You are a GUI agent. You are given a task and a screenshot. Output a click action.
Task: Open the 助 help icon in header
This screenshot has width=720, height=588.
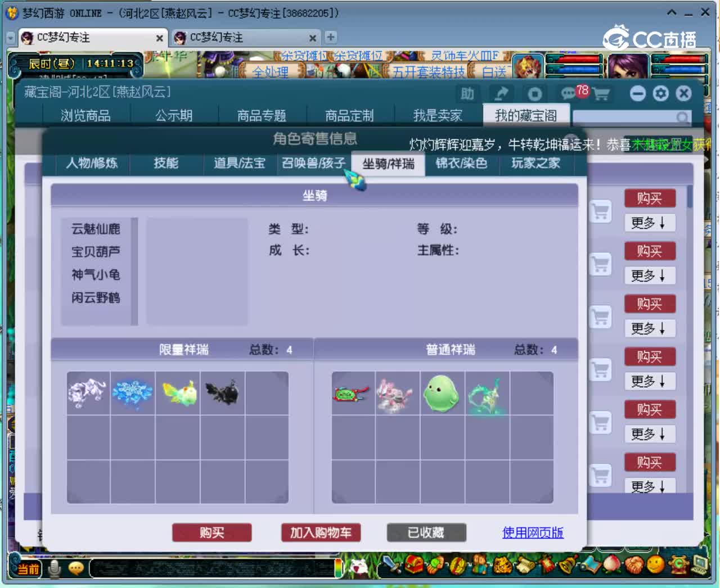[x=467, y=93]
